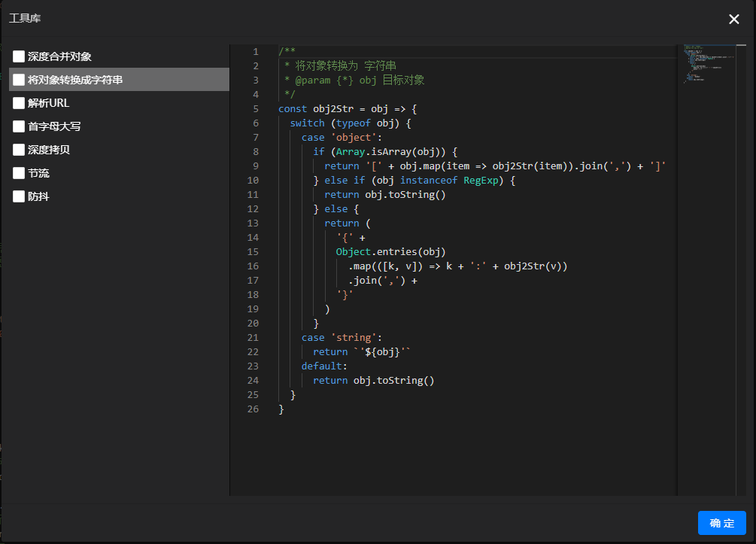Click the '.map(([k, v])' code on line 16
756x544 pixels.
pyautogui.click(x=385, y=266)
